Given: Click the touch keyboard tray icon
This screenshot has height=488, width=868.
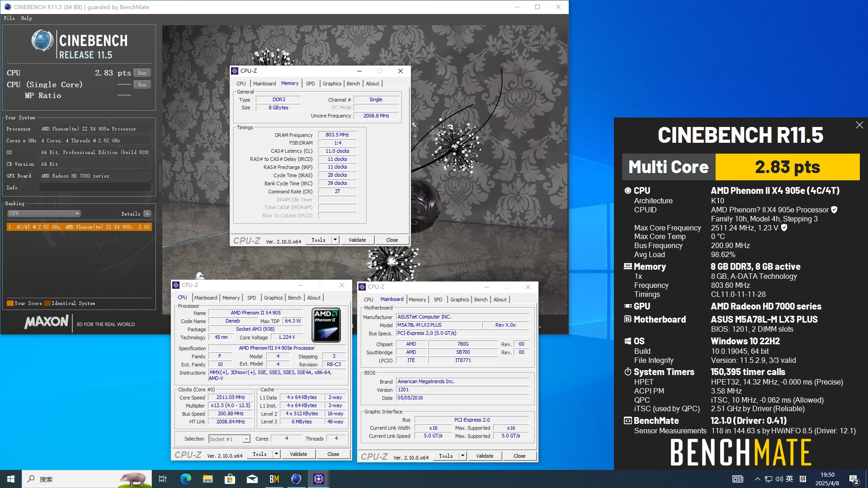Looking at the screenshot, I should pyautogui.click(x=737, y=479).
